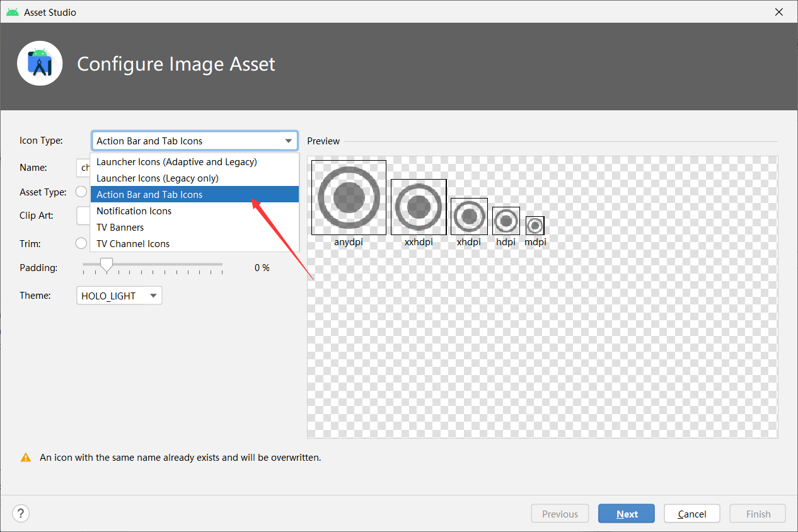Click the warning triangle icon
798x532 pixels.
pyautogui.click(x=26, y=458)
